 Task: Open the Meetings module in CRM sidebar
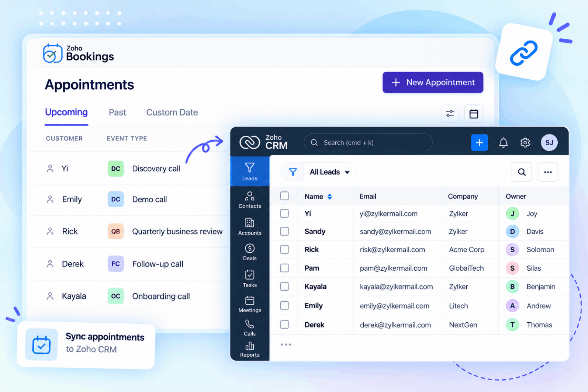(x=250, y=304)
